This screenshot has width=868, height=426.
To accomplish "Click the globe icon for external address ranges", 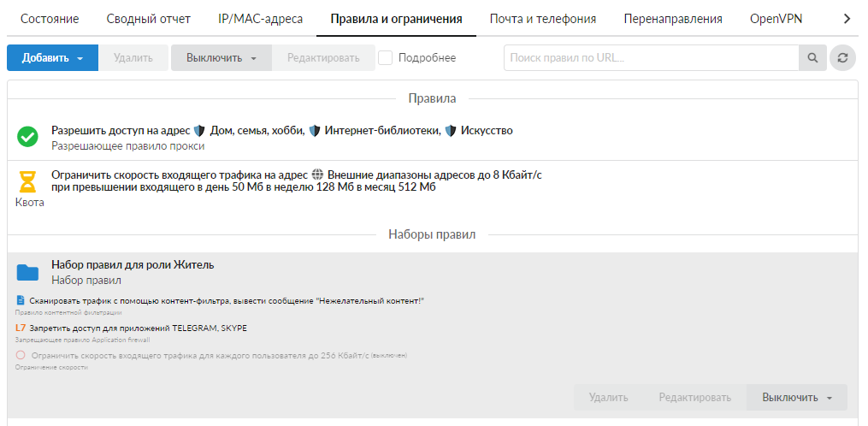I will coord(317,175).
